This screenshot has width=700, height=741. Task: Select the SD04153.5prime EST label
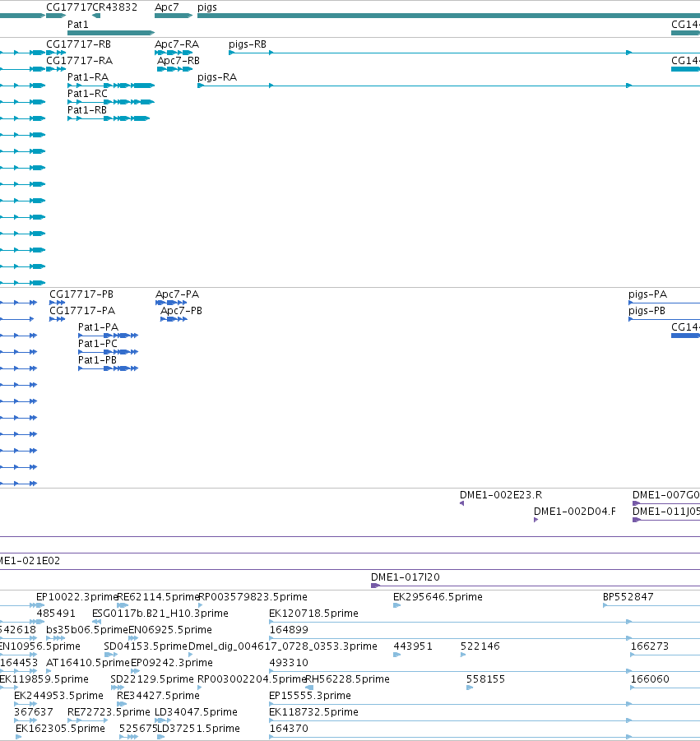click(146, 646)
